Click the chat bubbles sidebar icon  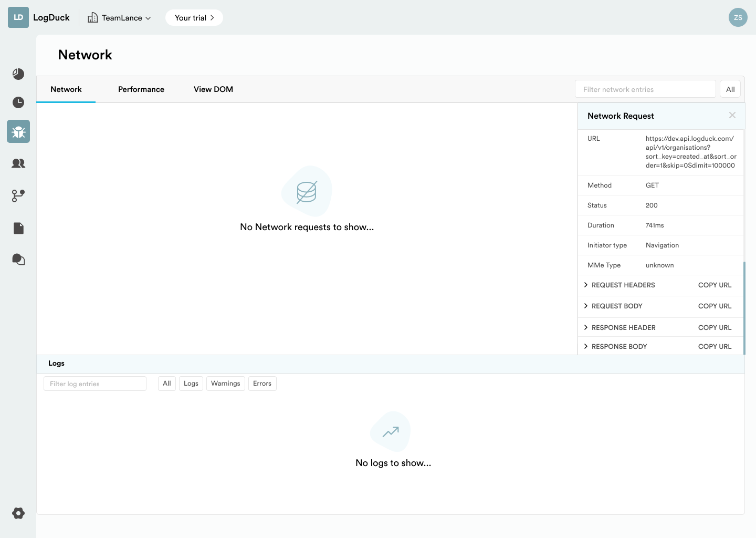pyautogui.click(x=18, y=260)
